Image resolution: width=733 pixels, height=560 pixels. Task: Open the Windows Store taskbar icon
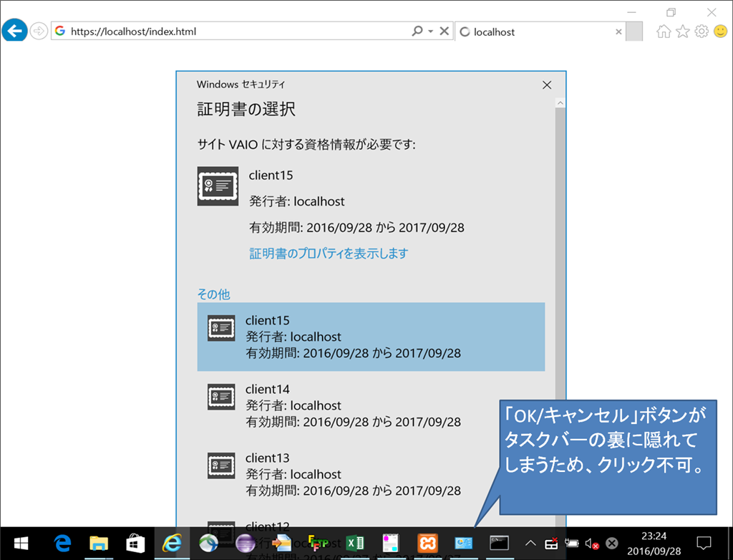click(135, 543)
